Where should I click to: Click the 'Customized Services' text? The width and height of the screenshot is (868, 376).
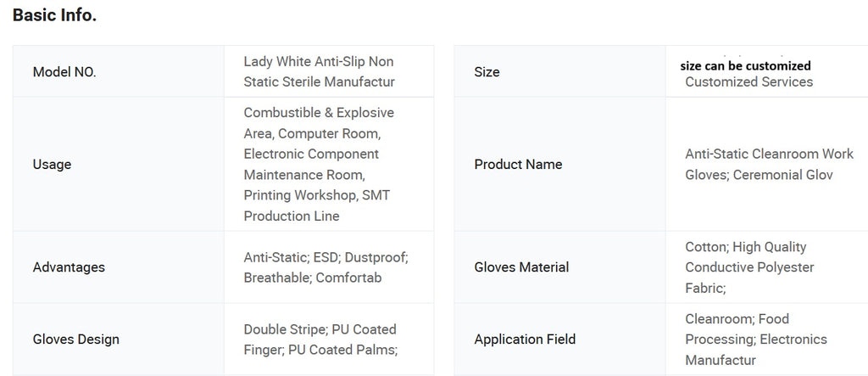tap(748, 81)
